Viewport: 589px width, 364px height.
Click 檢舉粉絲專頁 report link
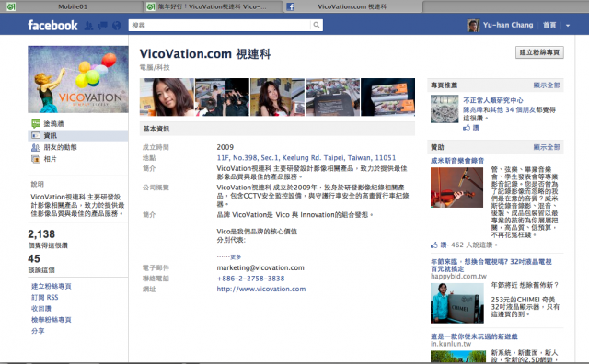click(52, 319)
